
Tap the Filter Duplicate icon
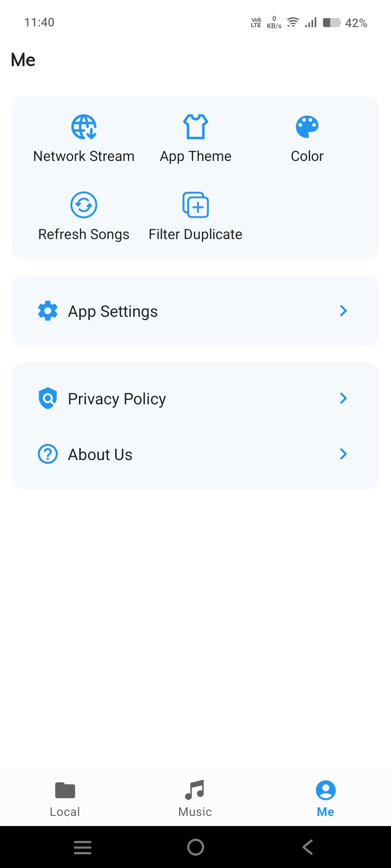[x=195, y=205]
